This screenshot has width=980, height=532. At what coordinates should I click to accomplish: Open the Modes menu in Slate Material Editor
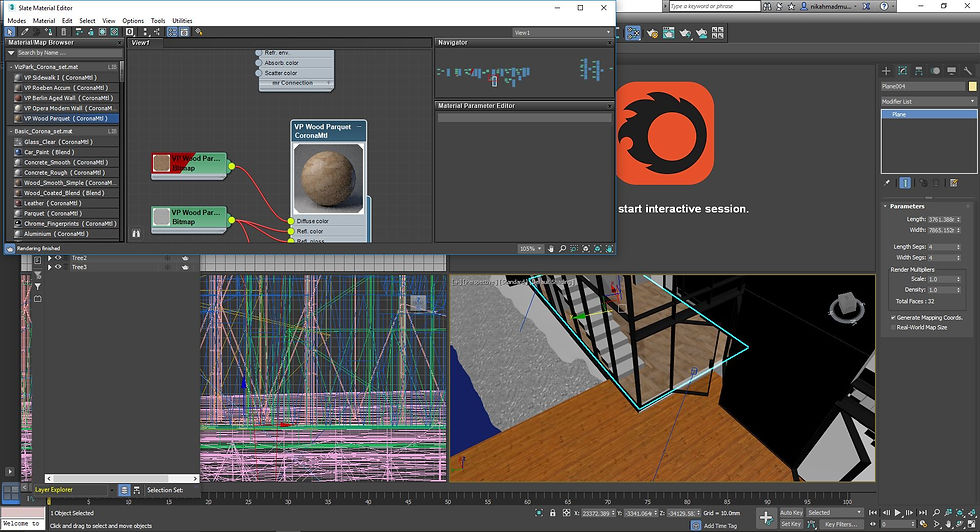(17, 21)
